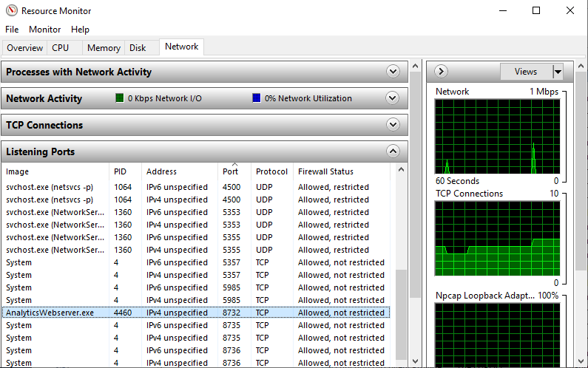This screenshot has height=368, width=588.
Task: Click the TCP Connections graph
Action: (x=497, y=239)
